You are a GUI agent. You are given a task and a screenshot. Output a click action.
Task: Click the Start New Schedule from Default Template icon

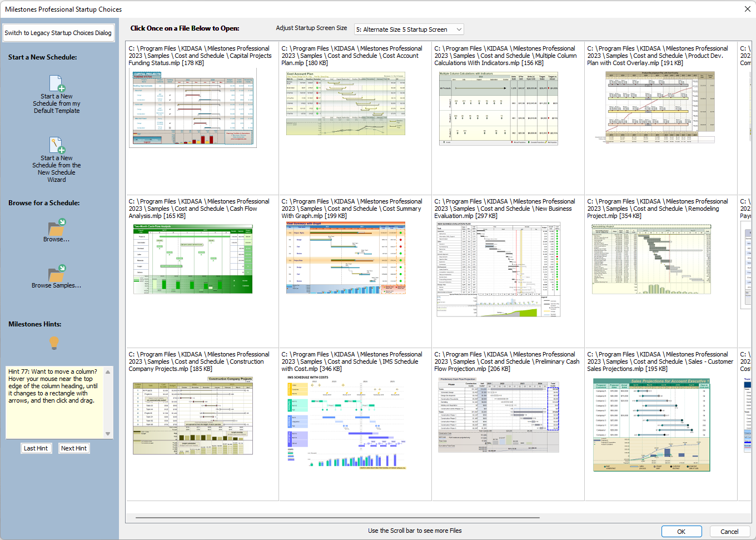[x=57, y=84]
